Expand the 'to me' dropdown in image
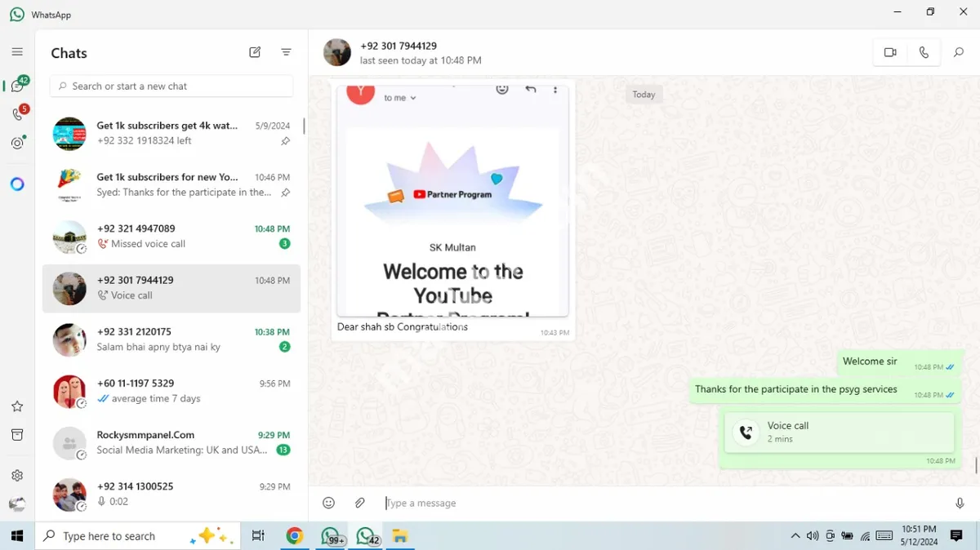This screenshot has height=550, width=980. (400, 98)
